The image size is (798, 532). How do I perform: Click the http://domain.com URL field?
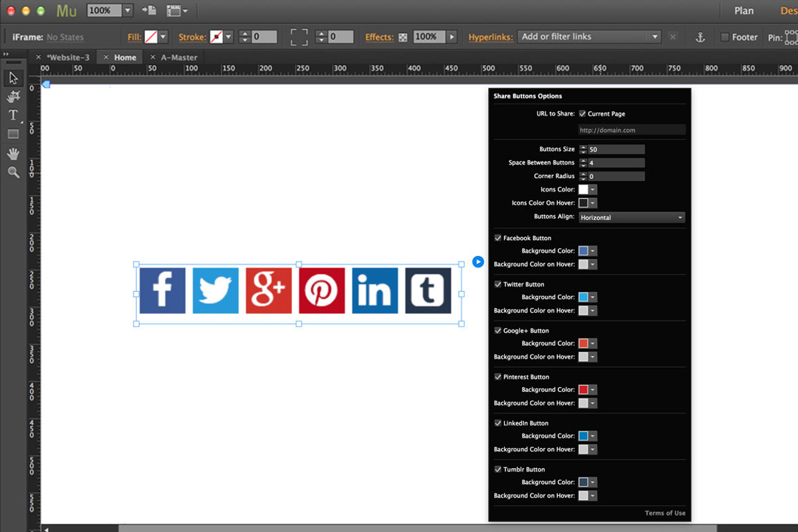click(x=632, y=130)
